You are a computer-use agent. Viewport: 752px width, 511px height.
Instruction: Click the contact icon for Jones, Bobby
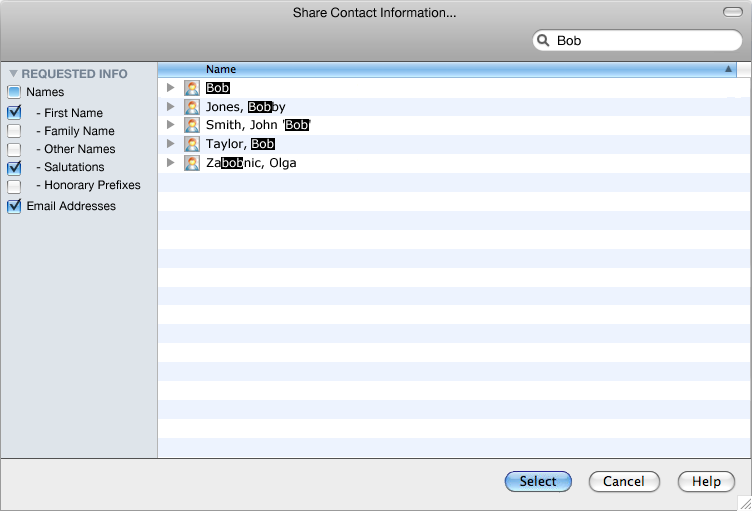pyautogui.click(x=192, y=107)
